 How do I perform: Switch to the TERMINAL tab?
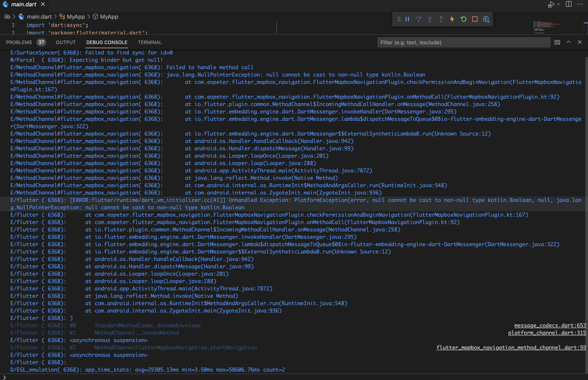[149, 42]
